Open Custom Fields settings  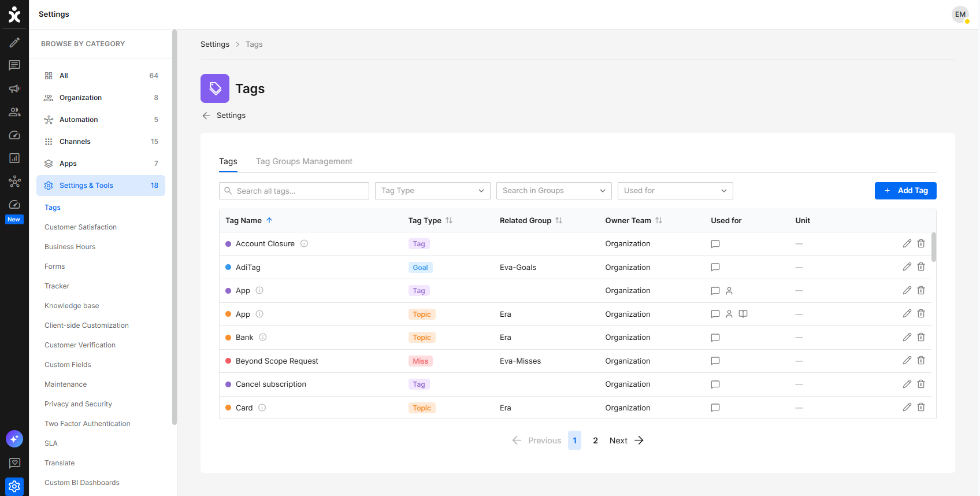coord(68,365)
